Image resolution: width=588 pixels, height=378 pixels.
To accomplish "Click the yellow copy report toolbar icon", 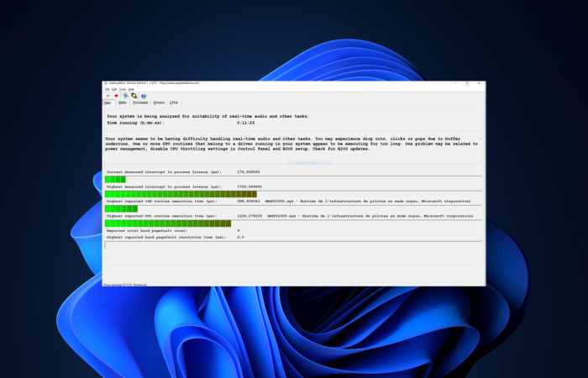I will (x=134, y=96).
